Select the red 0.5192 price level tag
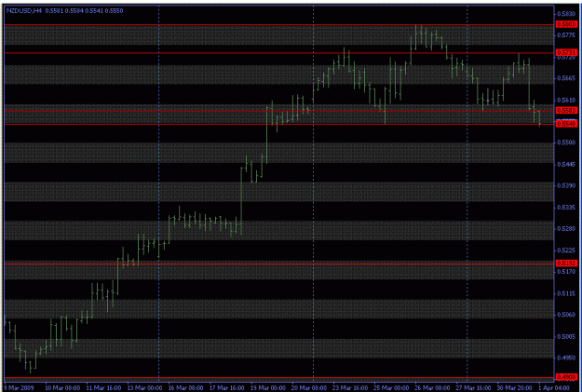 tap(566, 264)
